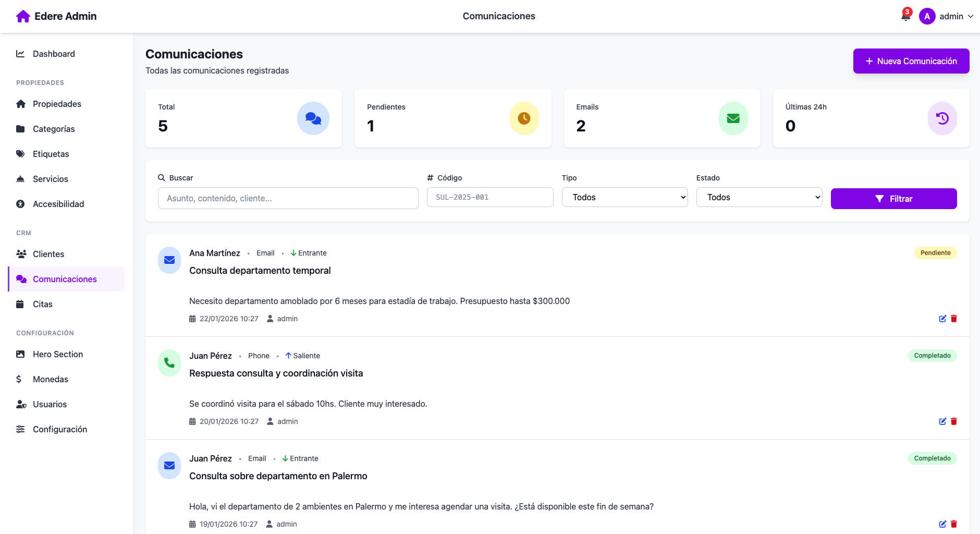The height and width of the screenshot is (534, 980).
Task: Delete the Ana Martínez communication entry
Action: pyautogui.click(x=954, y=319)
